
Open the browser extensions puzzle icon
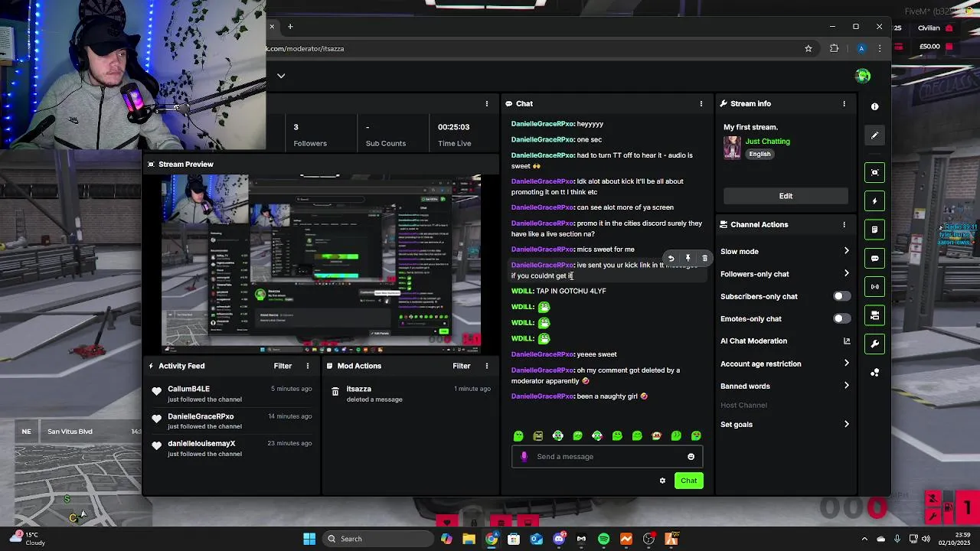[835, 48]
